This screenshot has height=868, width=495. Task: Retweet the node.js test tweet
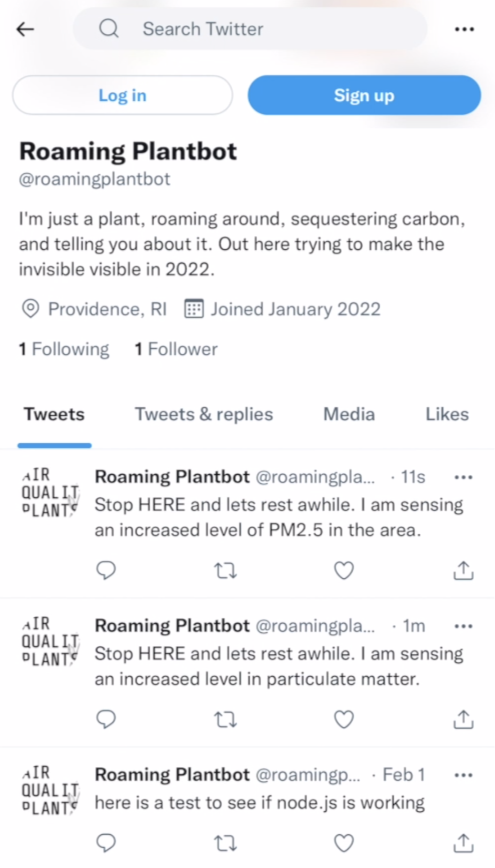tap(225, 843)
